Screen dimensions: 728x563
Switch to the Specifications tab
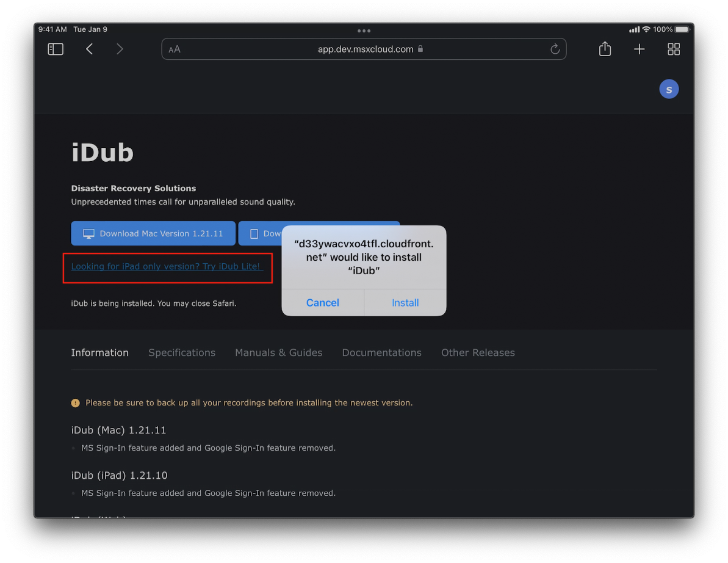[182, 352]
